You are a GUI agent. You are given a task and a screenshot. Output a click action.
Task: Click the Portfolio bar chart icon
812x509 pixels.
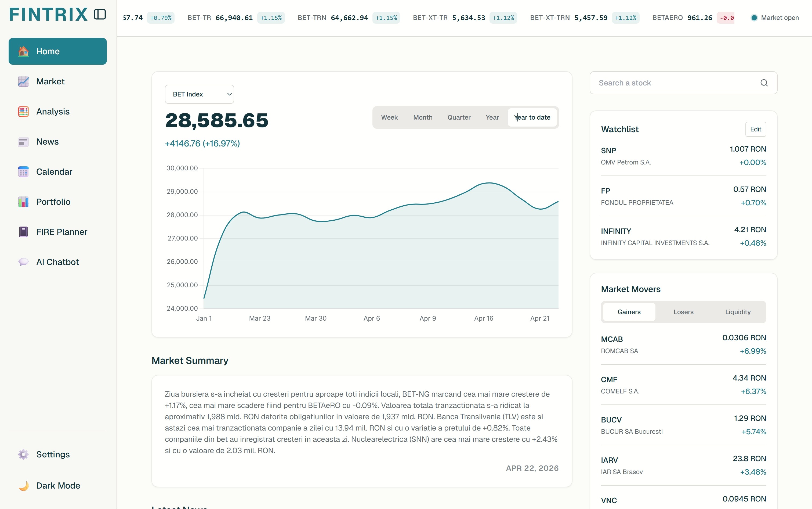(x=23, y=202)
